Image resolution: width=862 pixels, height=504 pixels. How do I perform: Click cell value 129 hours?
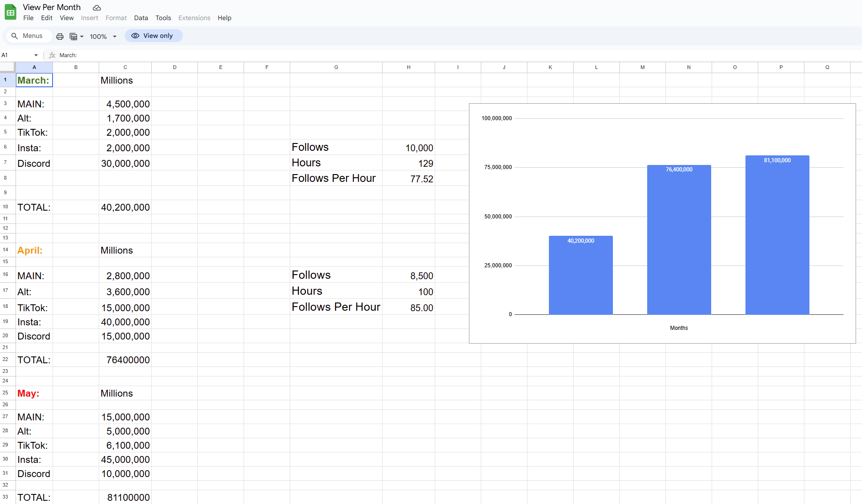pos(409,163)
